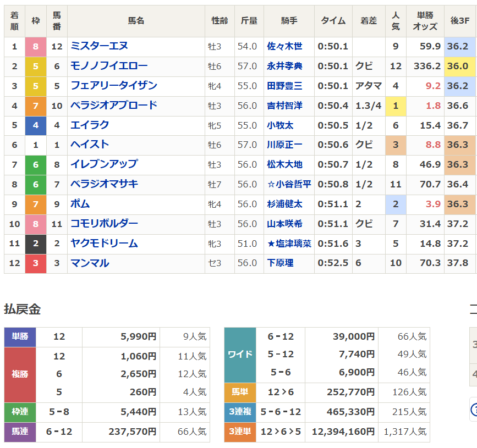Click the 単勝オッズ column header
The width and height of the screenshot is (477, 448).
(425, 21)
